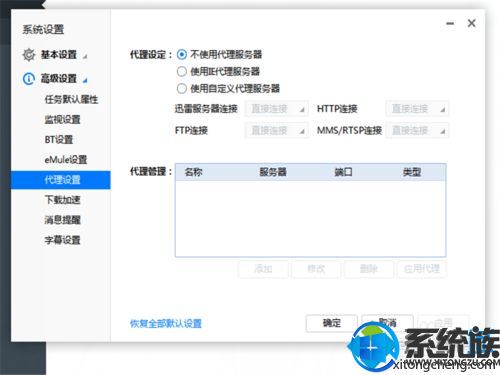Sort proxy list by 名称 column
The height and width of the screenshot is (375, 500).
click(x=194, y=172)
